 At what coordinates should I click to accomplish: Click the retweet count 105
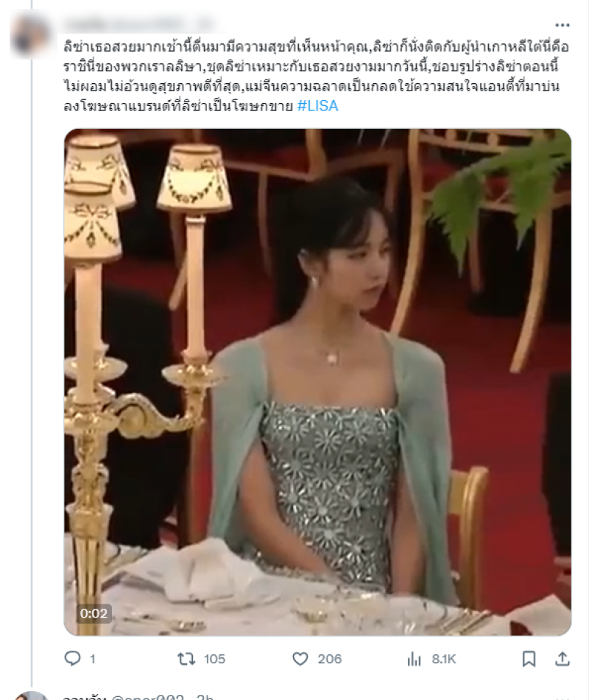(214, 659)
